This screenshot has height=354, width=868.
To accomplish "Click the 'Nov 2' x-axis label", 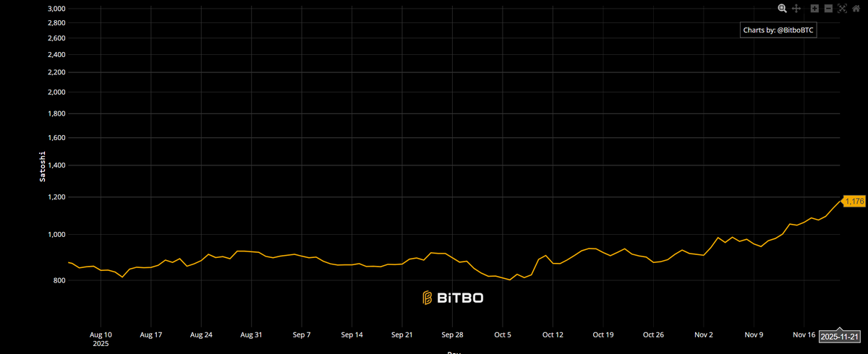I will pyautogui.click(x=704, y=335).
